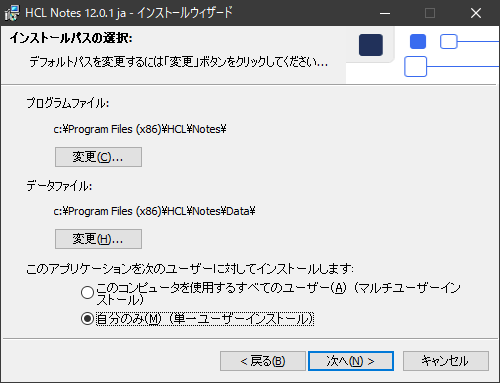Click the インストールパスの選択 heading
Screen dimensions: 500x383
[x=71, y=38]
